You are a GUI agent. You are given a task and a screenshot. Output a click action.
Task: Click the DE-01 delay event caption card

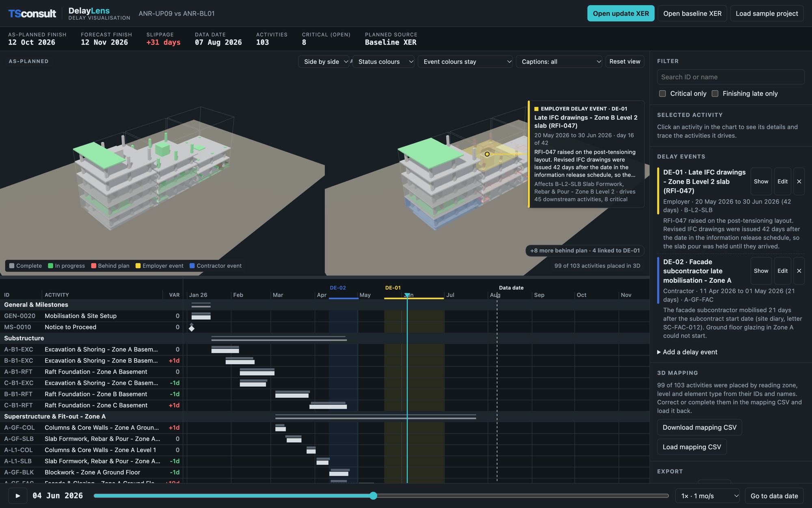(x=586, y=154)
